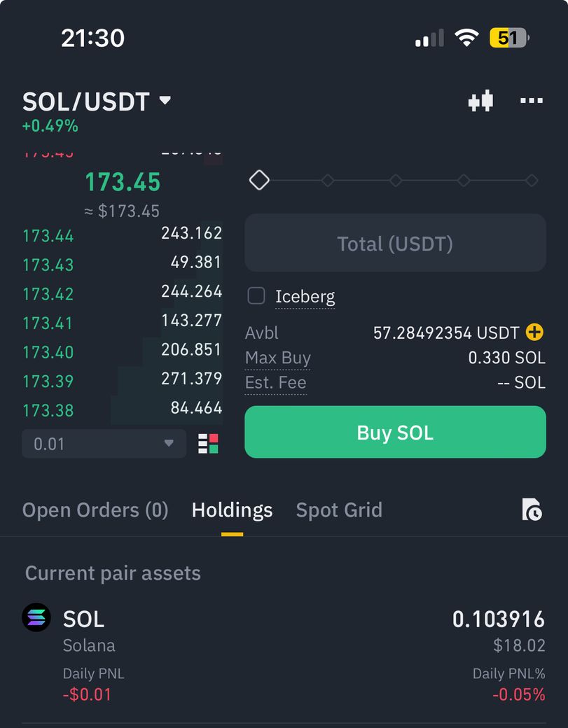Tap the Max Buy label
The image size is (568, 728).
pos(278,358)
